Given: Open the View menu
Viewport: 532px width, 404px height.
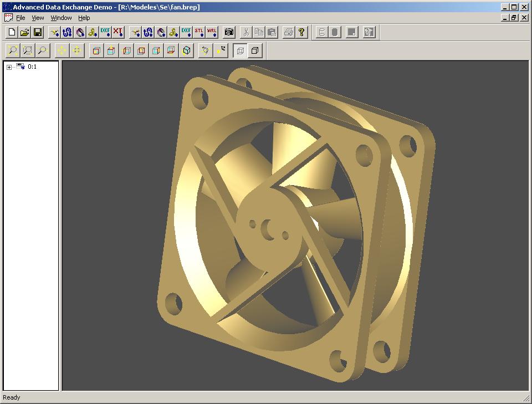Looking at the screenshot, I should (x=38, y=18).
